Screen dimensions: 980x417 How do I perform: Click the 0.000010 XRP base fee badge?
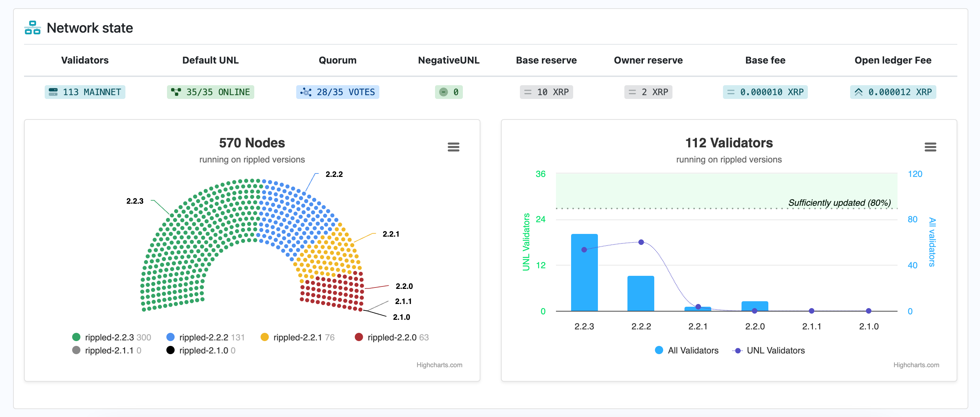766,92
